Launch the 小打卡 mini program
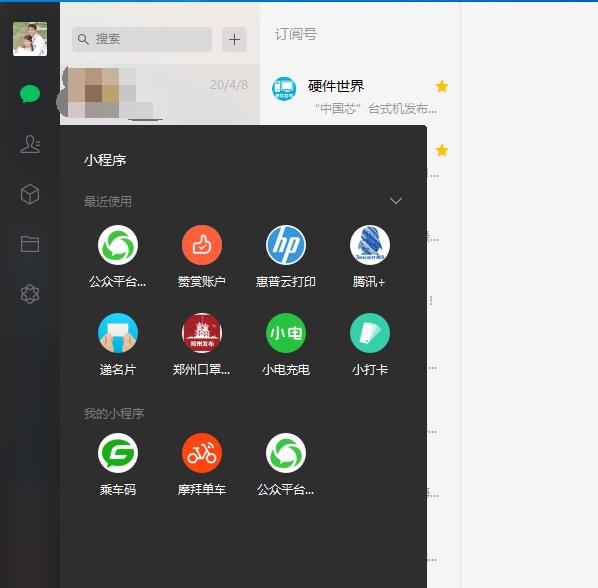 [370, 345]
